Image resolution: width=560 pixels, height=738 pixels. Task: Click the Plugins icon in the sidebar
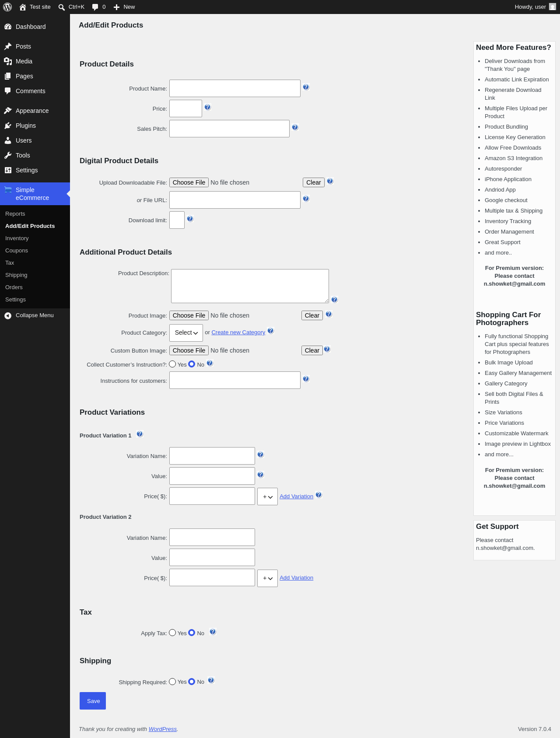click(8, 126)
